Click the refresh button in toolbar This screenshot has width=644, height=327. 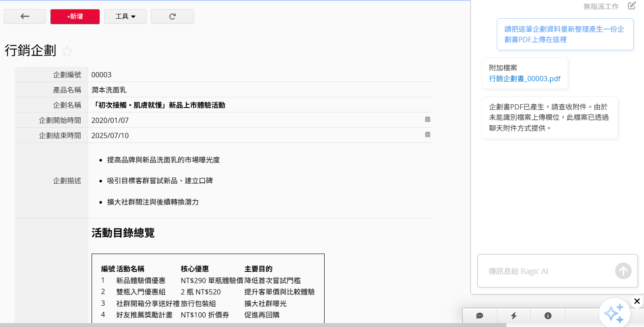tap(172, 17)
